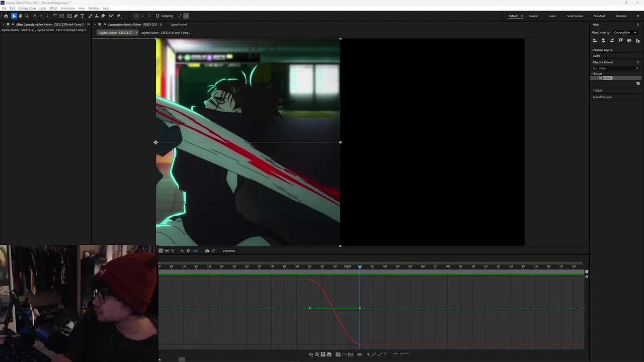
Task: Toggle Auto-zoom graph height button
Action: (338, 354)
